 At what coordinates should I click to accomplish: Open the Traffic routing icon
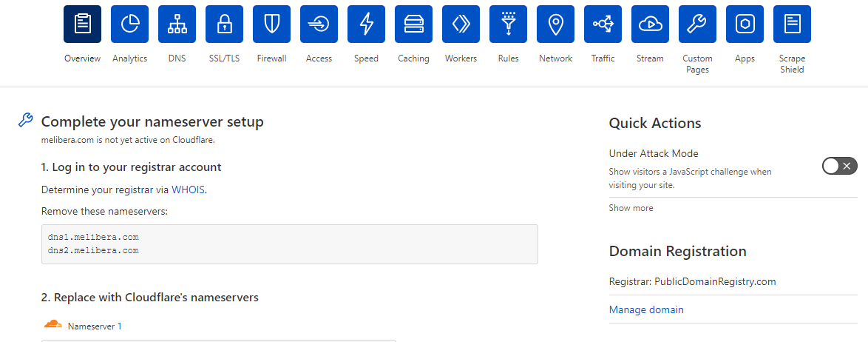point(603,24)
